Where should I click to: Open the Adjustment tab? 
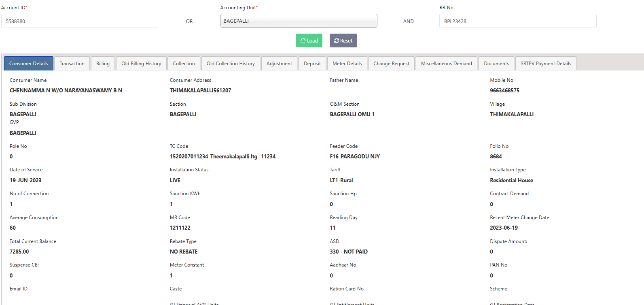point(279,64)
